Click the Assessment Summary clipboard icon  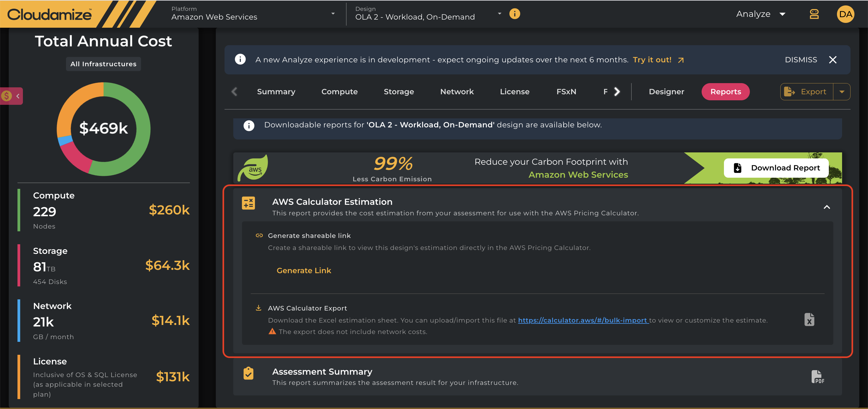tap(248, 373)
